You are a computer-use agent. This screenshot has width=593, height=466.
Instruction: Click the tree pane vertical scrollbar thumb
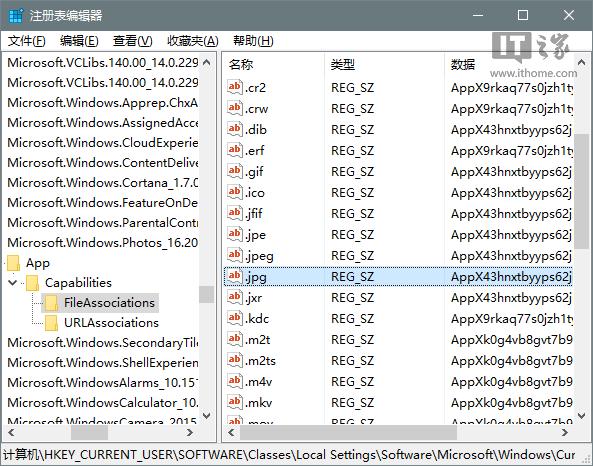point(206,294)
